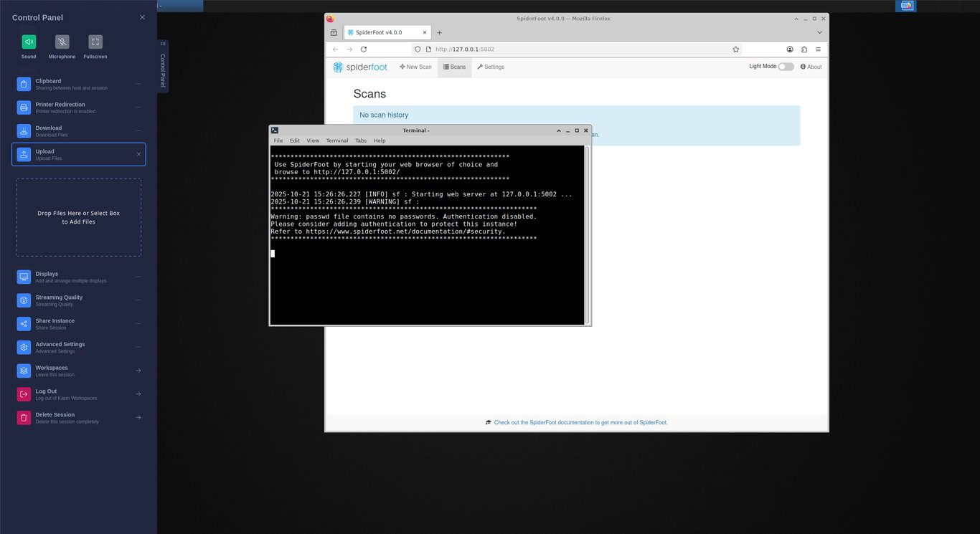This screenshot has width=980, height=534.
Task: Open SpiderFoot Settings
Action: 491,67
